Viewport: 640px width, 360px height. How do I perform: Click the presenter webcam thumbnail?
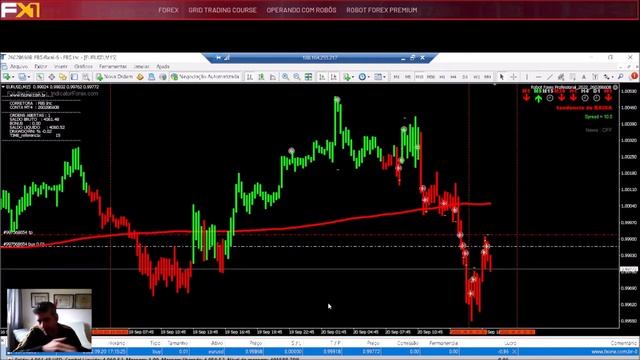coord(49,321)
